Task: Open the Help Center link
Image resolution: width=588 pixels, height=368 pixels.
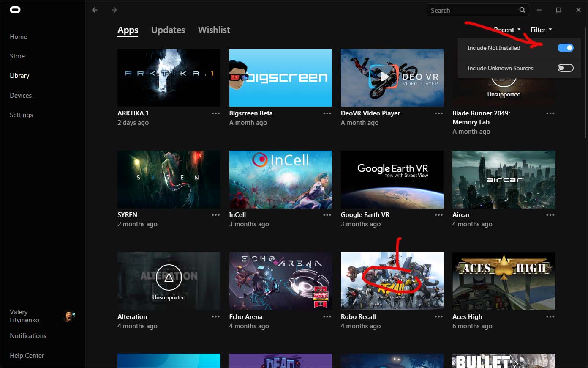Action: click(x=27, y=356)
